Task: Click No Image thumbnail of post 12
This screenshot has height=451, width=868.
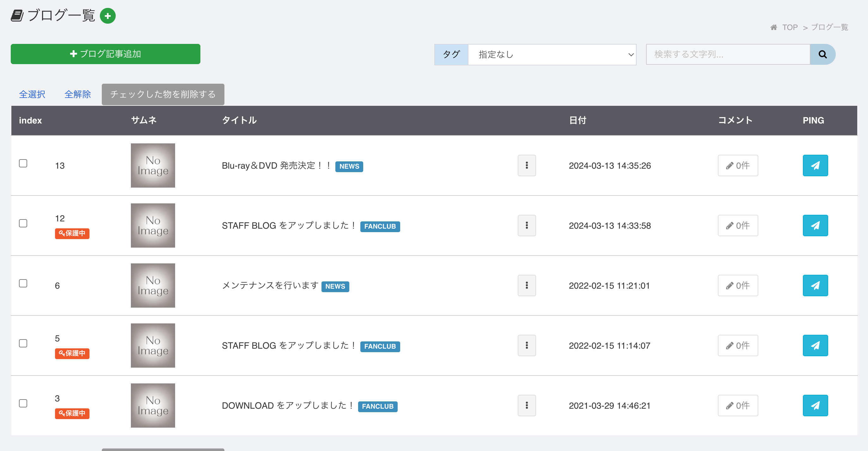Action: point(153,225)
